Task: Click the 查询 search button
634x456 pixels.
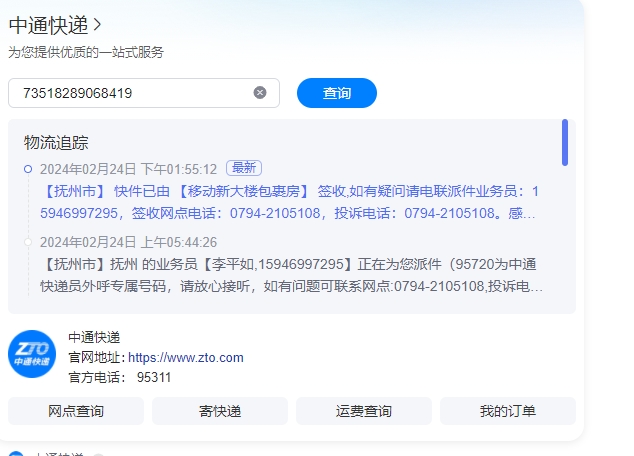Action: tap(337, 93)
